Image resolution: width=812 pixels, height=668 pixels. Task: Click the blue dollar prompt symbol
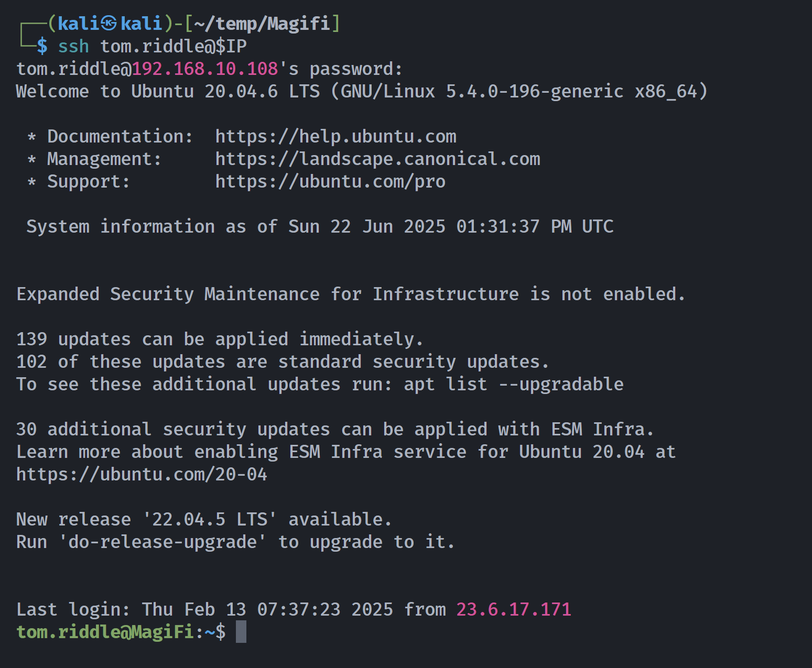point(42,46)
